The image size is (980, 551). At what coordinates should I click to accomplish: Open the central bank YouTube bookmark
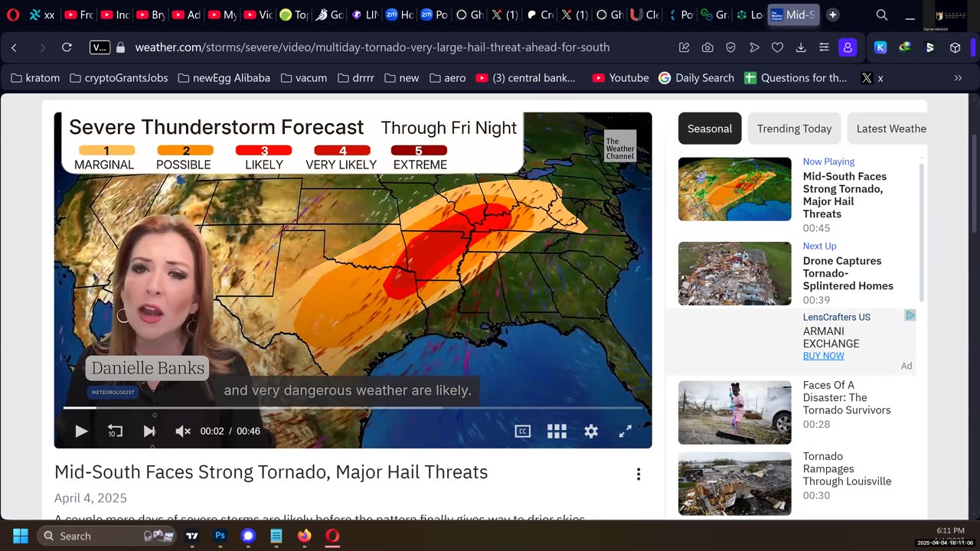pyautogui.click(x=525, y=78)
